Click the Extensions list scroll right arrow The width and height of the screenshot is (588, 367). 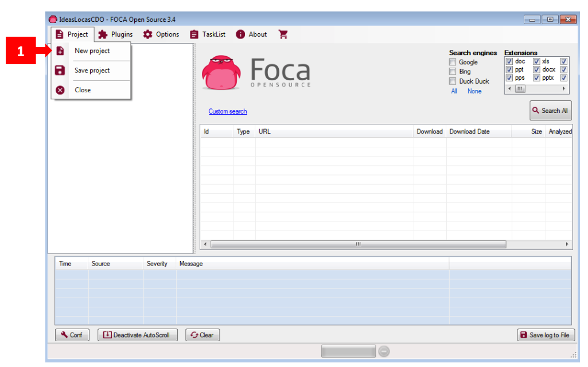564,89
